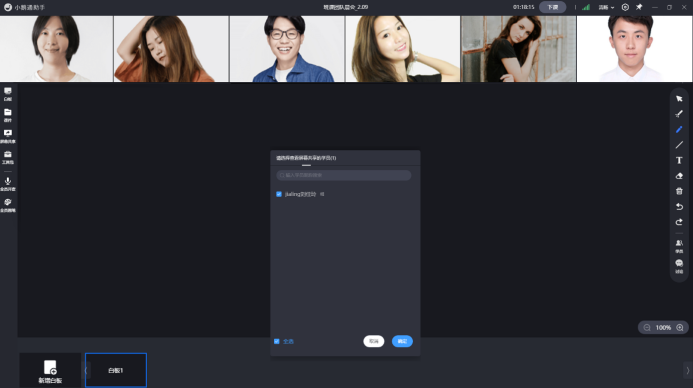
Task: Select the eraser tool
Action: pos(679,176)
